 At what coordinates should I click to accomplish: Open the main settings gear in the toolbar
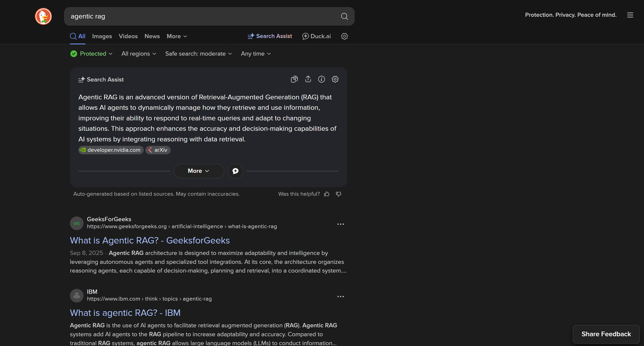(x=344, y=36)
